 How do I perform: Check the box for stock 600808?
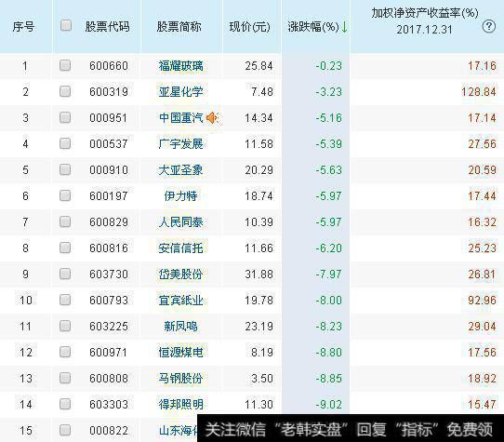[65, 378]
